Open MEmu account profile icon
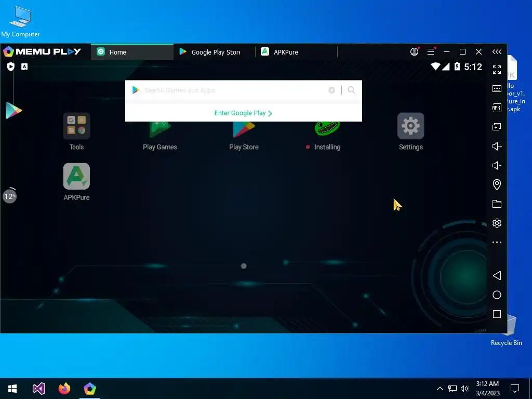This screenshot has height=399, width=532. pos(414,51)
